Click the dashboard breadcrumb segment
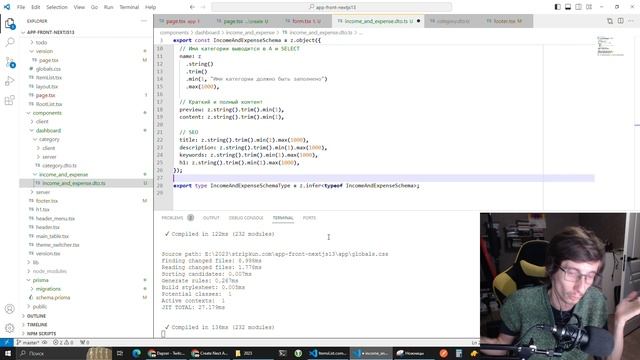Viewport: 640px width, 360px height. pyautogui.click(x=207, y=33)
